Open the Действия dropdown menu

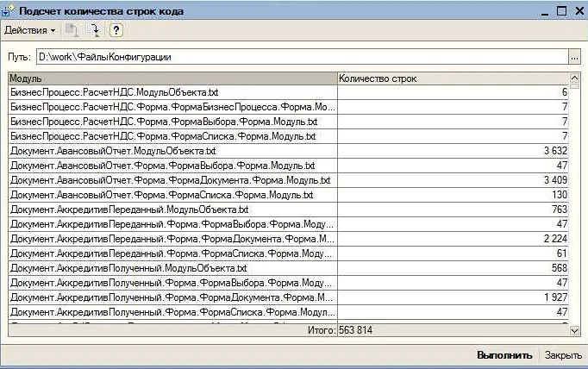pos(29,30)
